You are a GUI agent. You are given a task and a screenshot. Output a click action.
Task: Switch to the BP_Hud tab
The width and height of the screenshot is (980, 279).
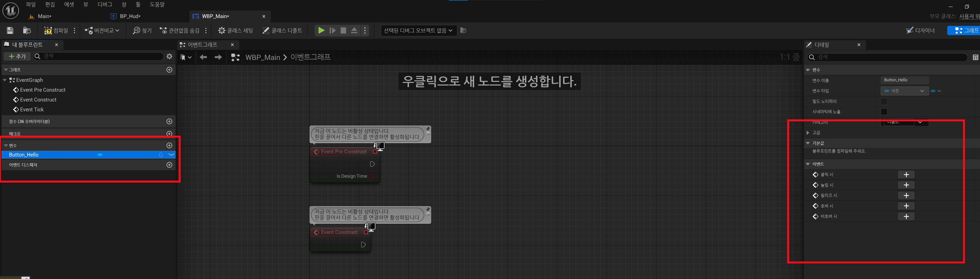[x=130, y=16]
